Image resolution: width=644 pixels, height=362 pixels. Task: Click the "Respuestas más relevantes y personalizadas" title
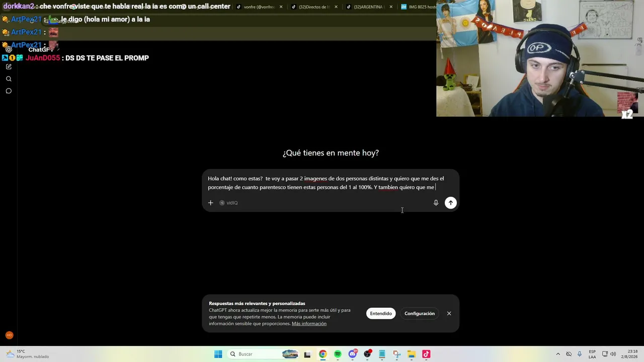click(257, 303)
